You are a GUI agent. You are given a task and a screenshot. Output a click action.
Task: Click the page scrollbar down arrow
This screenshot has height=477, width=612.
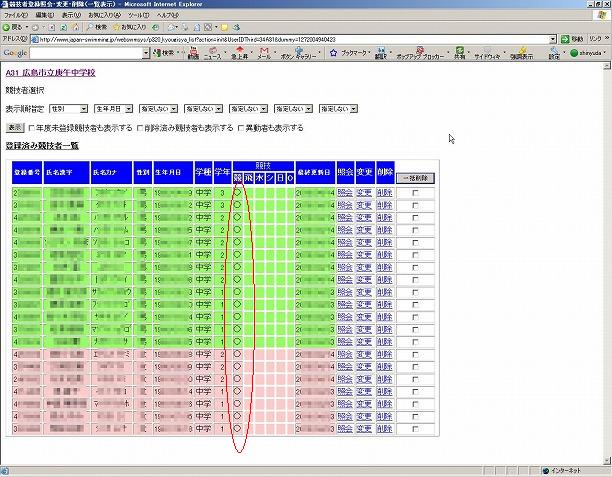(x=607, y=461)
